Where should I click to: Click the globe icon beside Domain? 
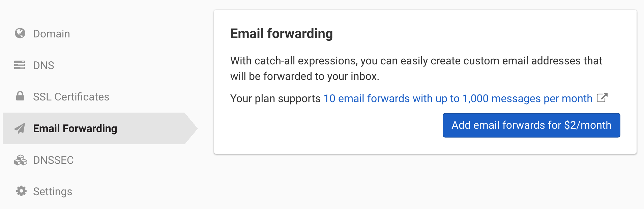[x=20, y=33]
